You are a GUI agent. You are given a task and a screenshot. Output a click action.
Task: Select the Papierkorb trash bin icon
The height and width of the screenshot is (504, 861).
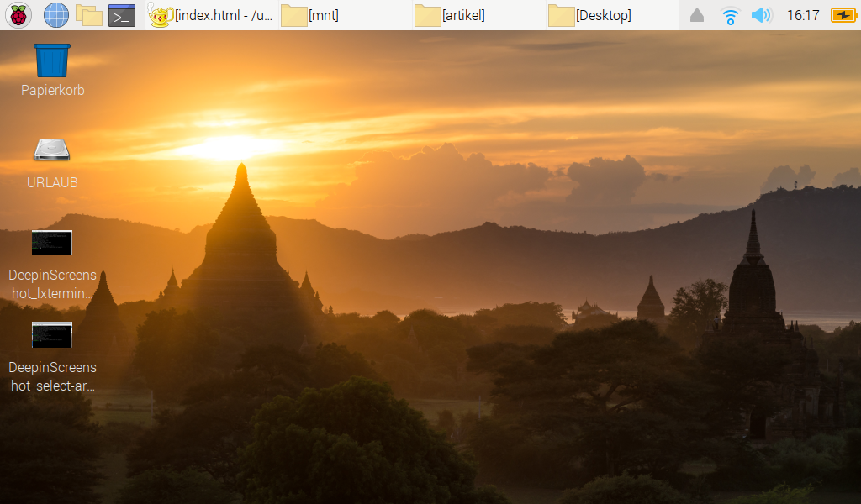coord(52,60)
